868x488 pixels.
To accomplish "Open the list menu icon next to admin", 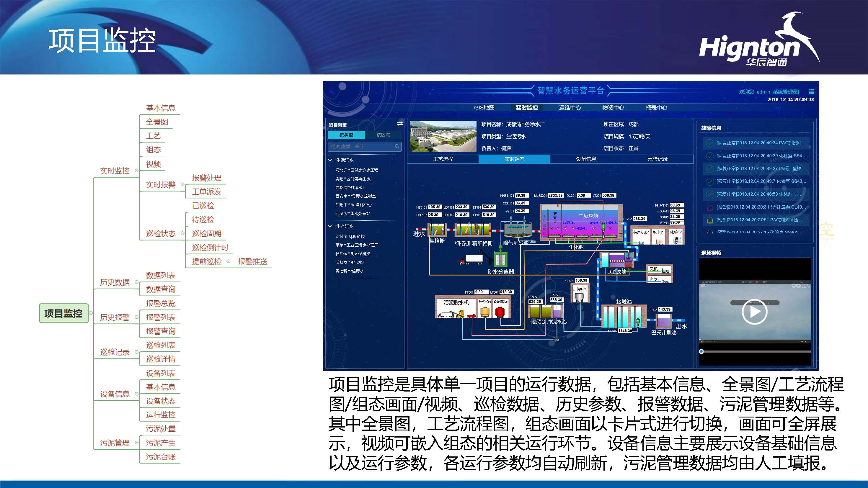I will click(x=811, y=91).
